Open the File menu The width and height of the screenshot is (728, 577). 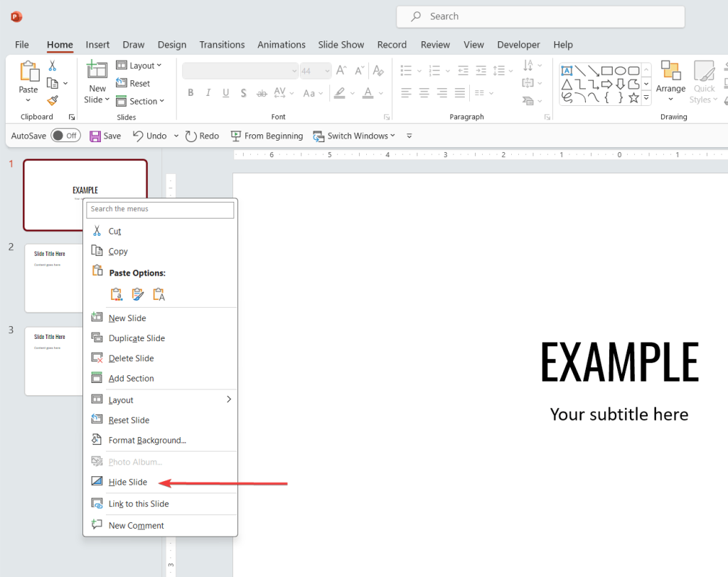pyautogui.click(x=22, y=45)
